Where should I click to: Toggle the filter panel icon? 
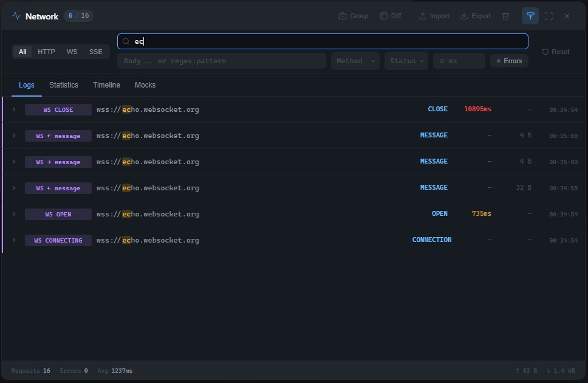click(530, 16)
